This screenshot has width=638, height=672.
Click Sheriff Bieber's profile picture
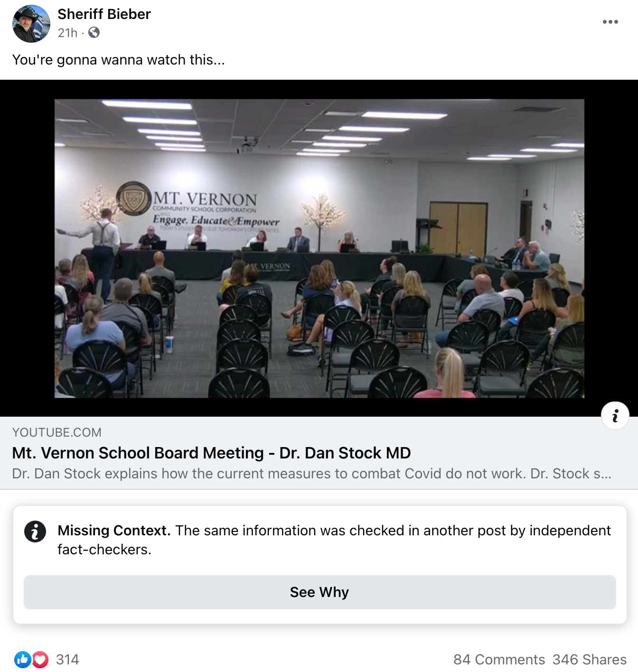31,24
